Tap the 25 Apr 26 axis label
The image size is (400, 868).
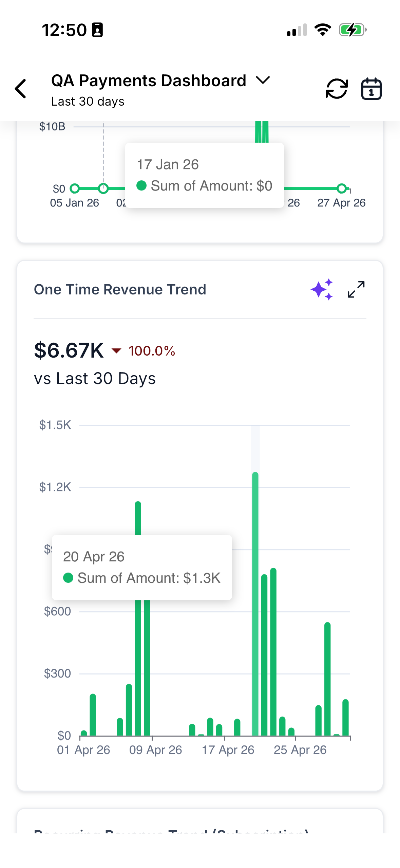(300, 750)
